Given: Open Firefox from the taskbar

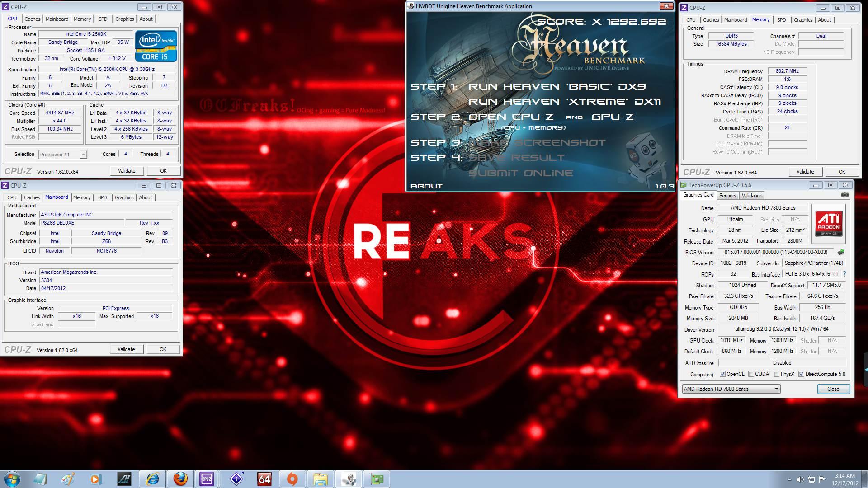Looking at the screenshot, I should [180, 479].
